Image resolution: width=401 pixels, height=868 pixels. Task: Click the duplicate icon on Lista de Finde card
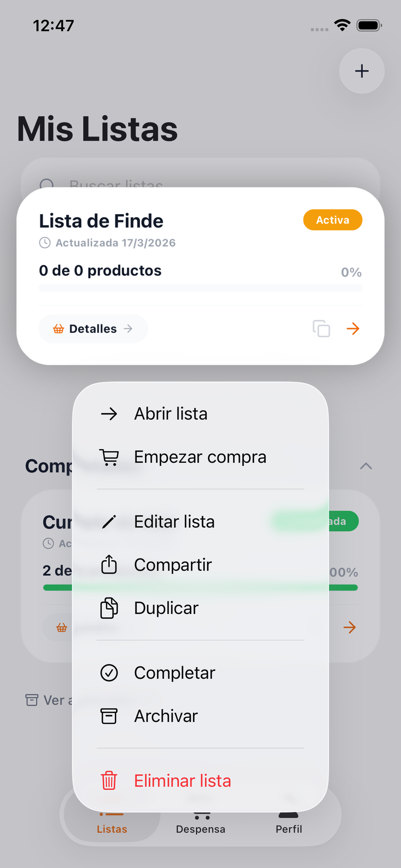(x=321, y=328)
